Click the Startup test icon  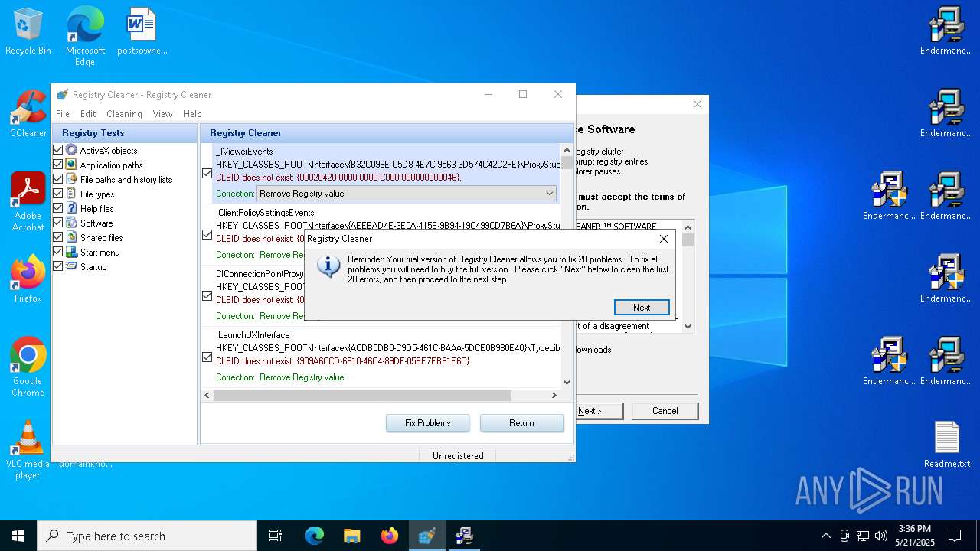click(x=71, y=267)
